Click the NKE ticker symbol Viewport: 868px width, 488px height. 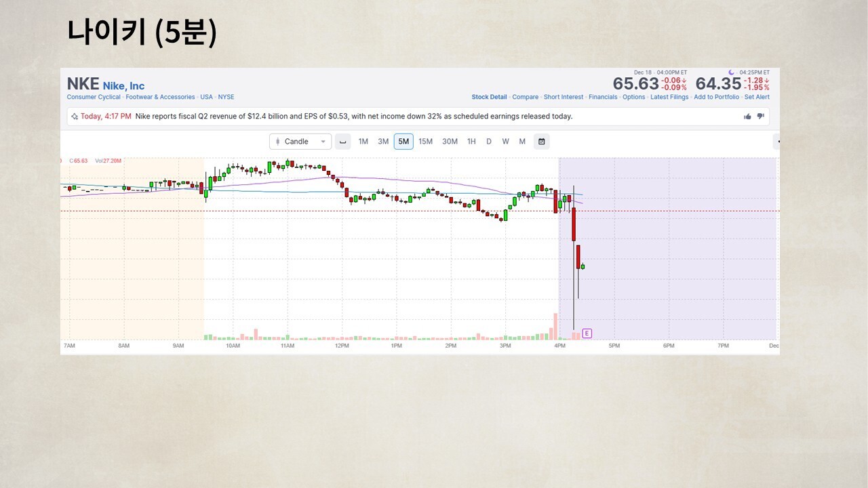83,84
